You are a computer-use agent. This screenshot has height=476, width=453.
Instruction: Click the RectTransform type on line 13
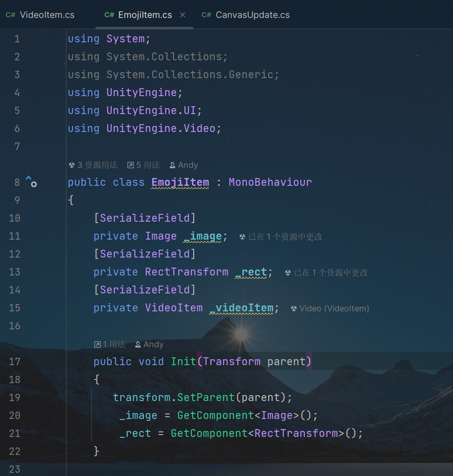186,272
